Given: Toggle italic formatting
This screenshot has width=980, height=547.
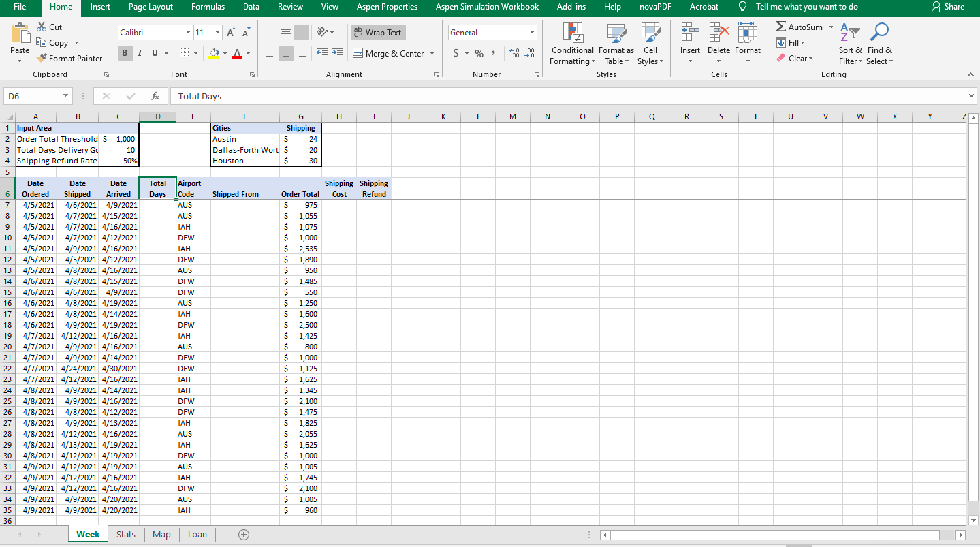Looking at the screenshot, I should coord(139,52).
